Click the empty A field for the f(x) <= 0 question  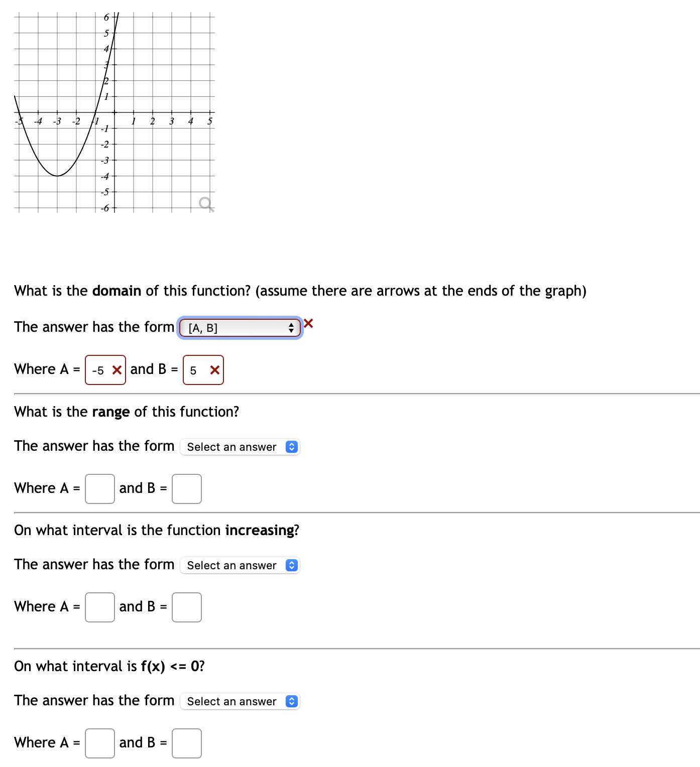coord(99,743)
